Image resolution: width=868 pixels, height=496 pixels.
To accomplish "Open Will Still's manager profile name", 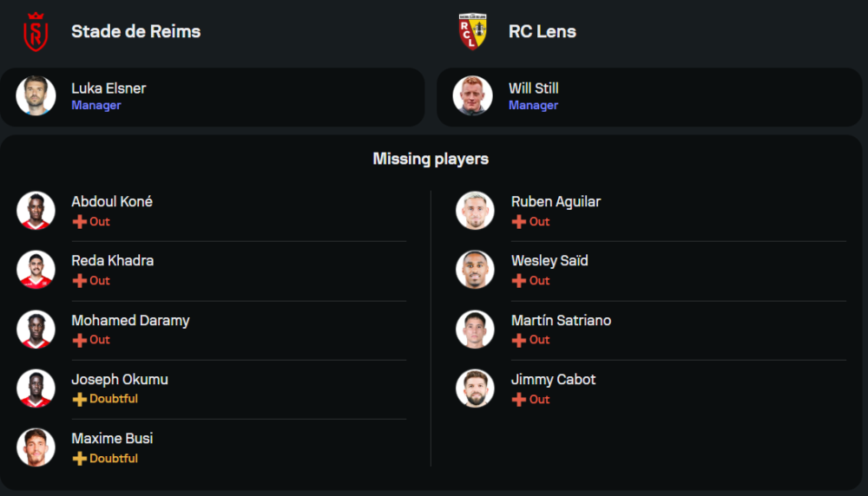I will coord(534,88).
